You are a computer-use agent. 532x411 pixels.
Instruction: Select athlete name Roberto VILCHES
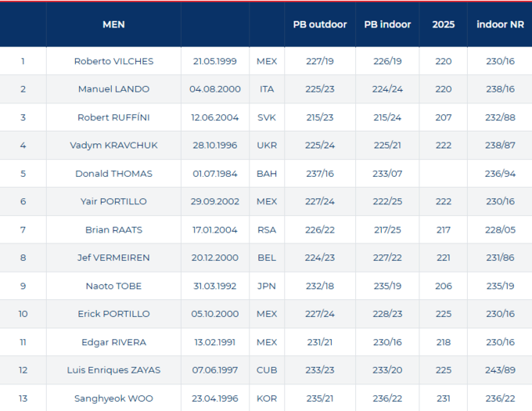(x=113, y=61)
